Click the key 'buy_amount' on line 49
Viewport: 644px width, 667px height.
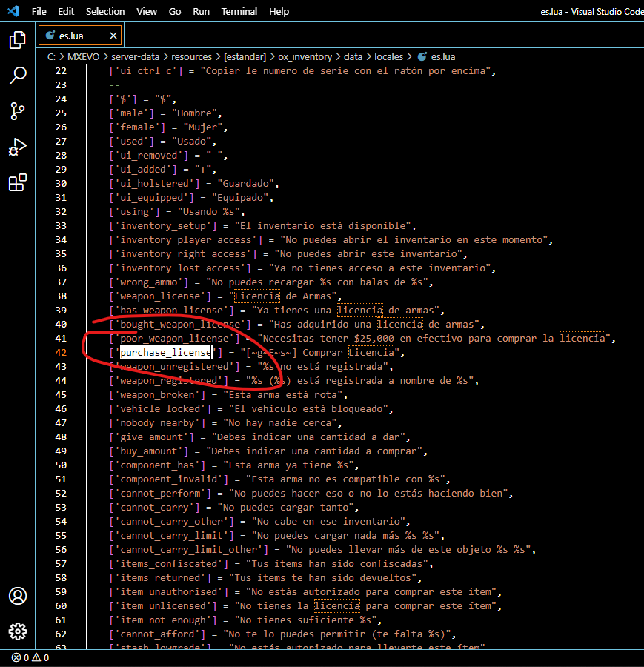148,451
